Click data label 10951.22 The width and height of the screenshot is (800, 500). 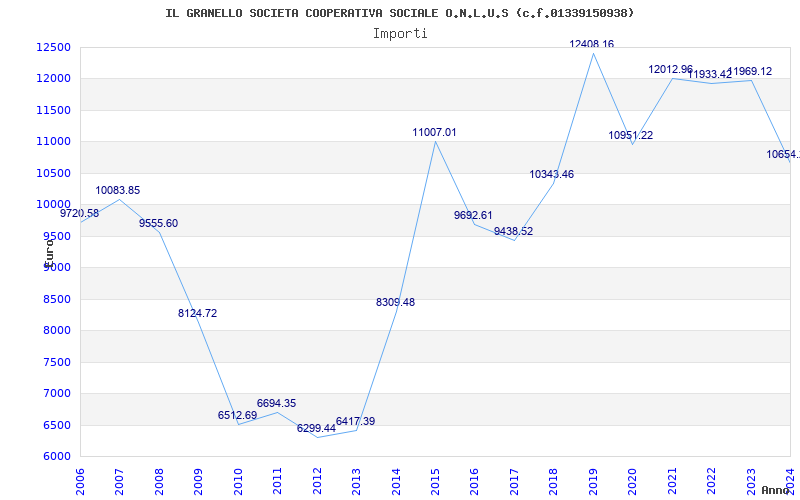[x=631, y=136]
